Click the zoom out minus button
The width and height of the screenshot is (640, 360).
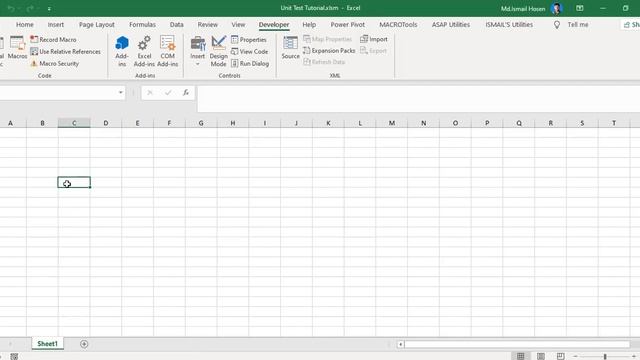pyautogui.click(x=575, y=356)
